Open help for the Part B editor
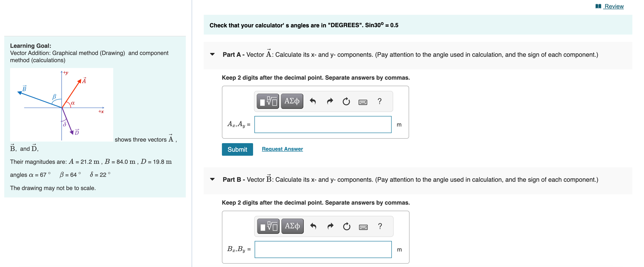The width and height of the screenshot is (644, 267). 379,226
